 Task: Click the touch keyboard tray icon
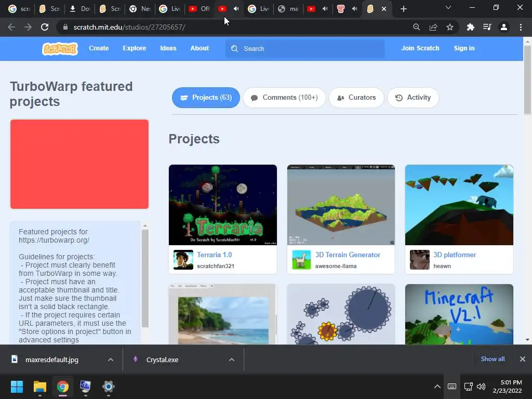pyautogui.click(x=452, y=387)
